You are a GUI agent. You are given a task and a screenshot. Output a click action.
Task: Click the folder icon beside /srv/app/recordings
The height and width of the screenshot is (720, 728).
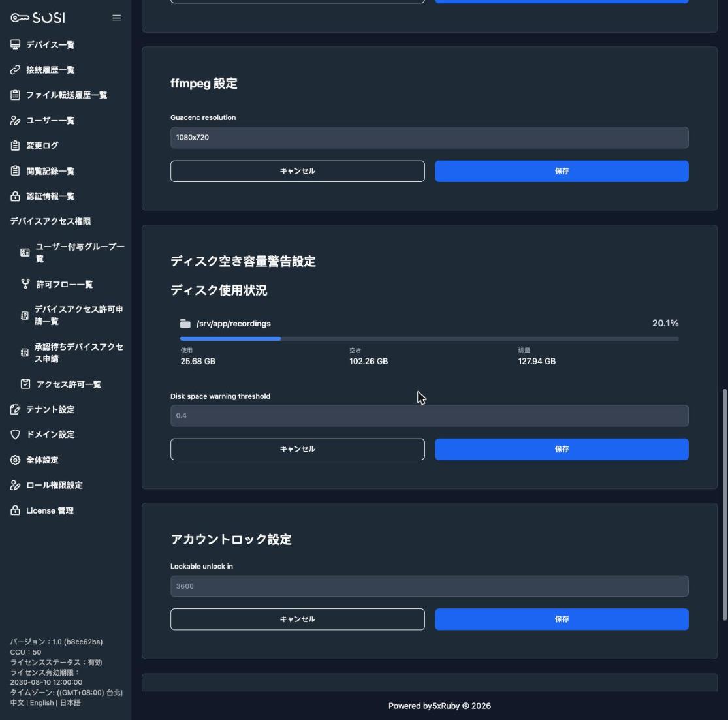tap(185, 324)
